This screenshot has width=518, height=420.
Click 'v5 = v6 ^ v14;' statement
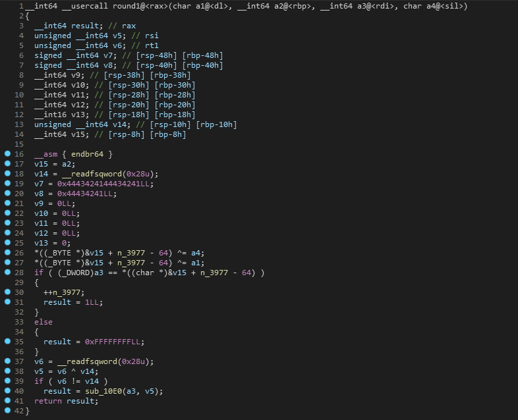tap(67, 371)
